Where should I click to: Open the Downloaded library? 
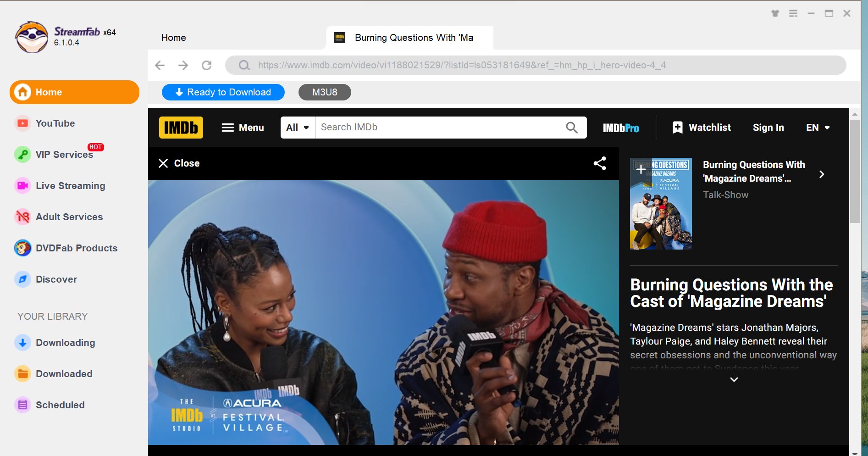[x=64, y=373]
